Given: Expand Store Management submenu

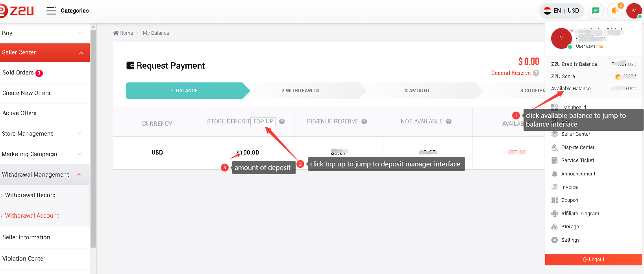Looking at the screenshot, I should 80,134.
